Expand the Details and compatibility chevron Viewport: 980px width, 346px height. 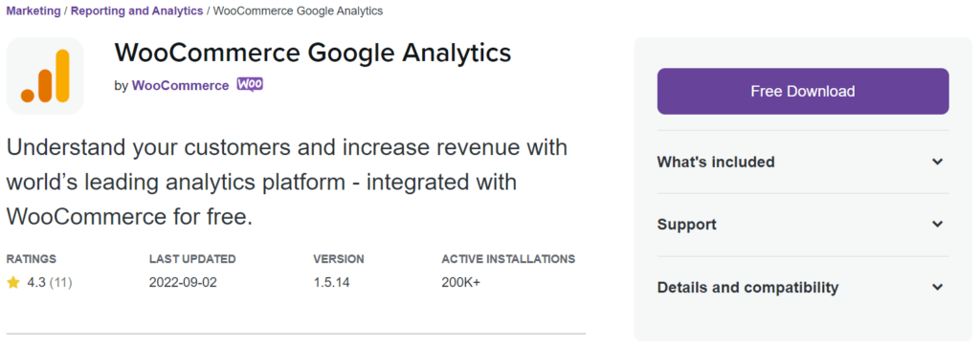click(x=937, y=288)
